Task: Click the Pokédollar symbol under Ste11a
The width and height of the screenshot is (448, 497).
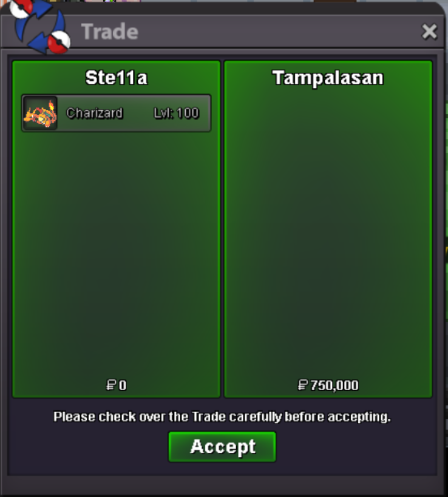Action: coord(111,385)
